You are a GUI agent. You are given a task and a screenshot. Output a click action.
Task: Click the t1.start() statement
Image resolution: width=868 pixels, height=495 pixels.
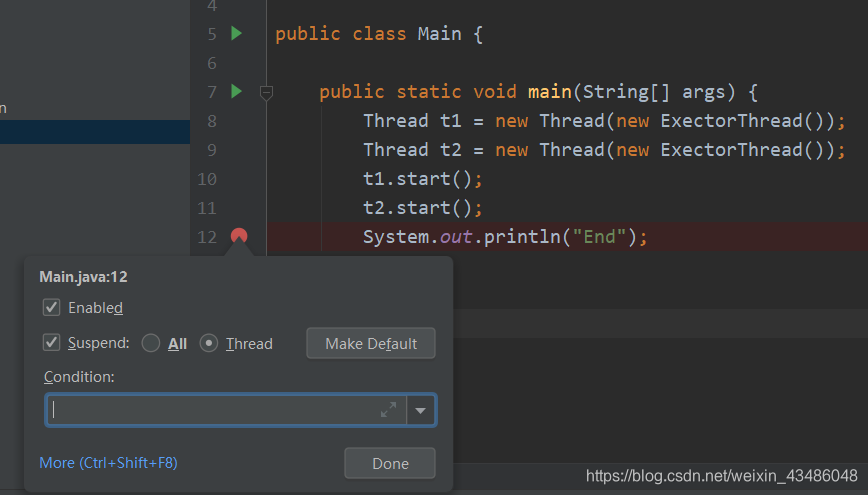(423, 179)
